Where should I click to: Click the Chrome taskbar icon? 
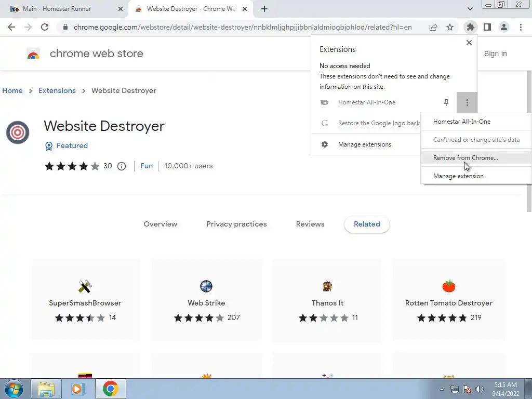pos(110,389)
